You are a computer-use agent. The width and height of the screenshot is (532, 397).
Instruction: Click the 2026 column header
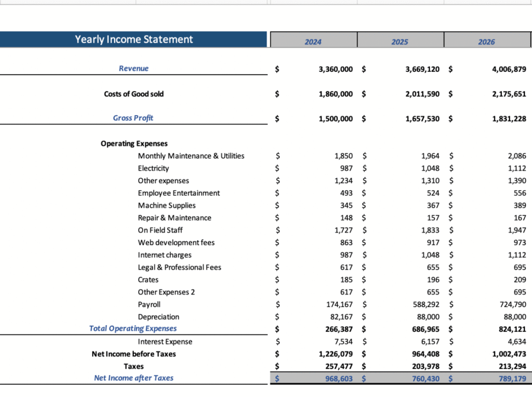[487, 41]
